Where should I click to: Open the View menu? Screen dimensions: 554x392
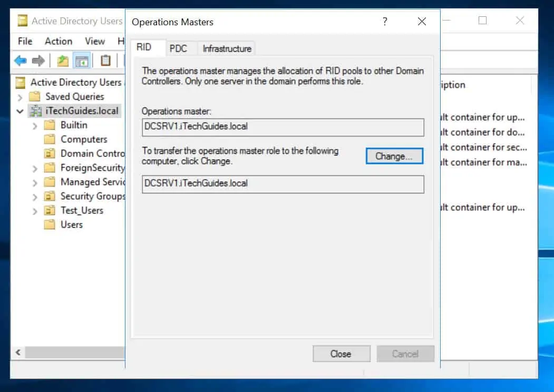click(x=95, y=41)
